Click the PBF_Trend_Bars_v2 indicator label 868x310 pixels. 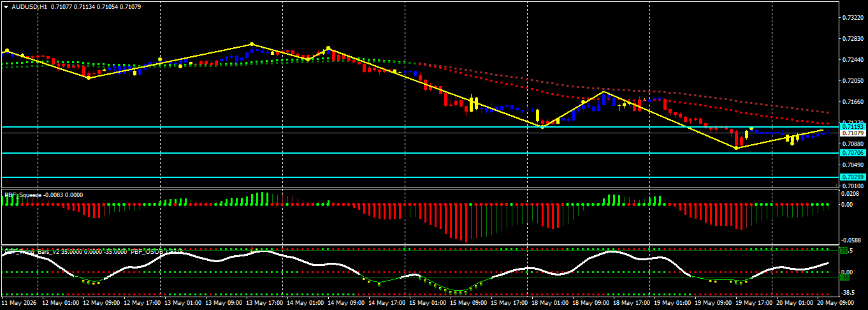click(33, 252)
